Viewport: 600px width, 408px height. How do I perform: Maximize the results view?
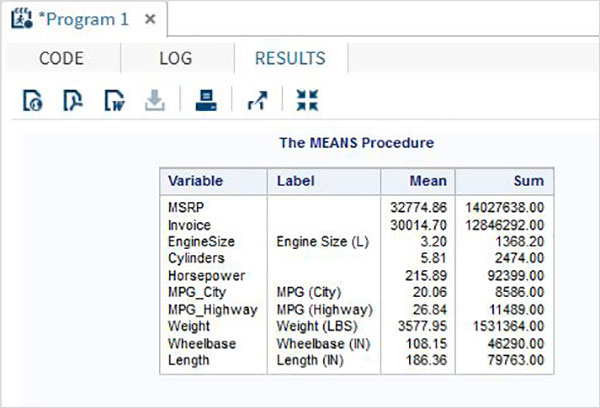tap(306, 99)
